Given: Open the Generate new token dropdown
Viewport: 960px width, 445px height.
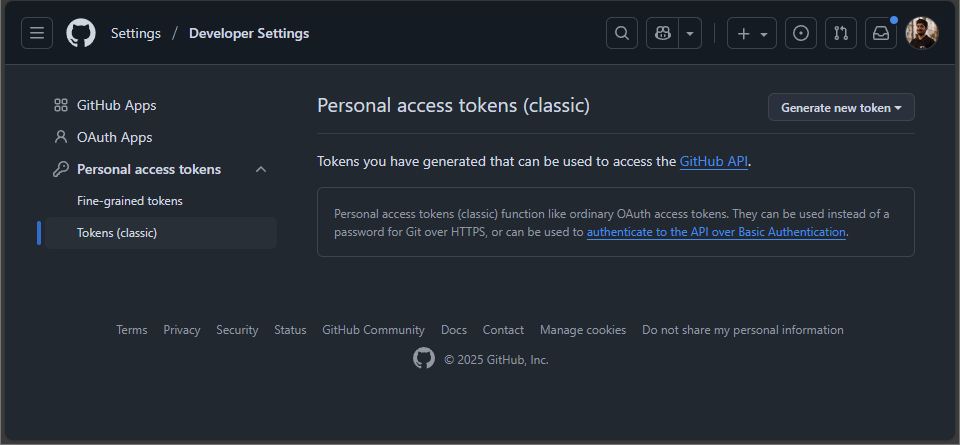Looking at the screenshot, I should point(841,107).
